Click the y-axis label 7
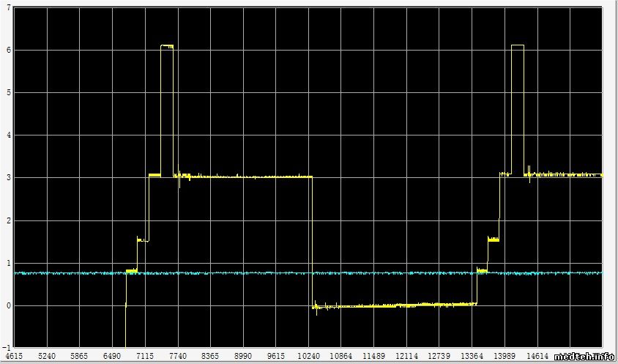Screen dimensions: 618x364 pyautogui.click(x=7, y=8)
